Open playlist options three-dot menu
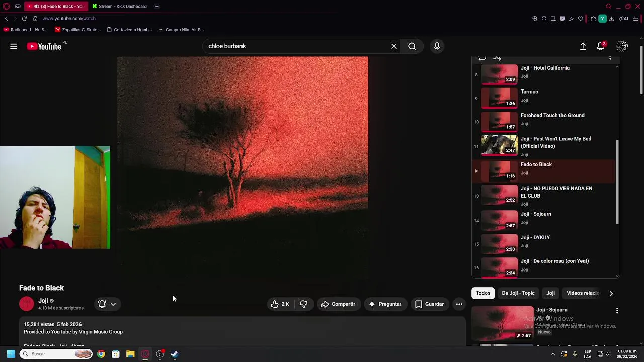Screen dimensions: 644x362 point(610,58)
